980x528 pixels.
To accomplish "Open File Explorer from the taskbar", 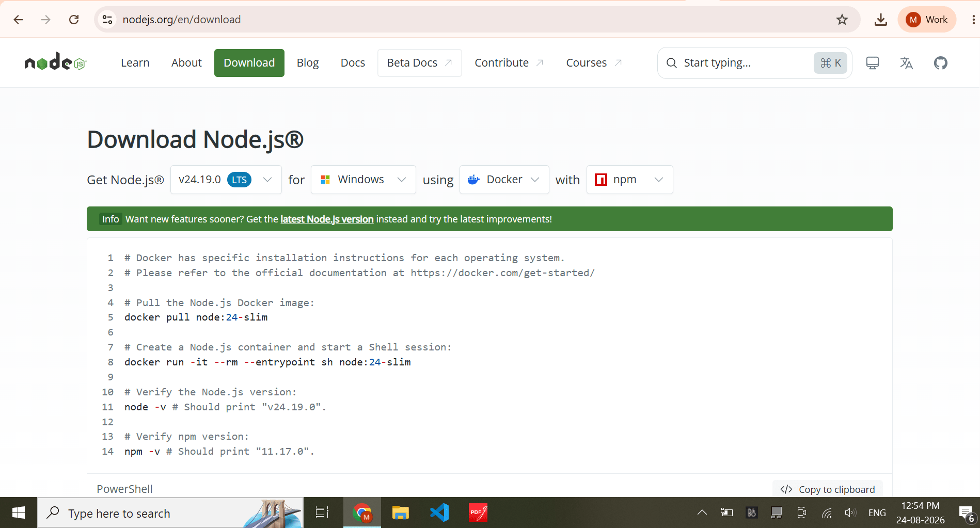I will click(x=401, y=513).
